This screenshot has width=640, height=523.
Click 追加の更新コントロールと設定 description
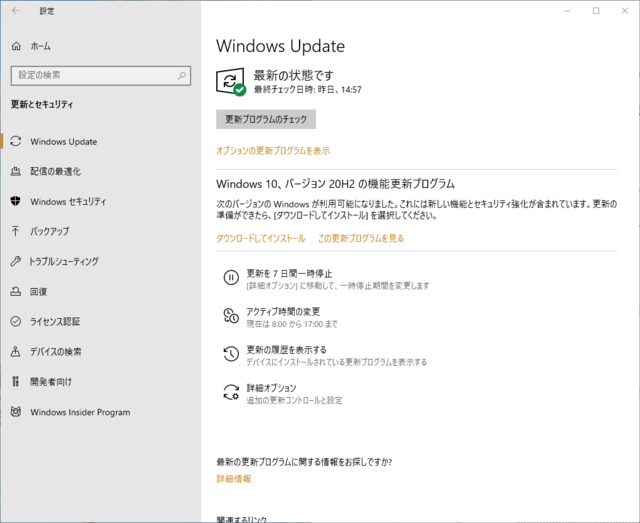(x=294, y=400)
